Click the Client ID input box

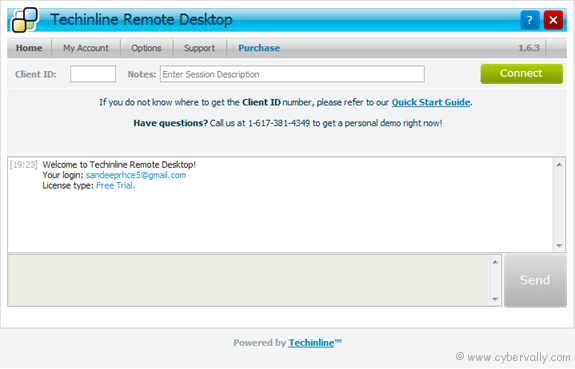(93, 74)
